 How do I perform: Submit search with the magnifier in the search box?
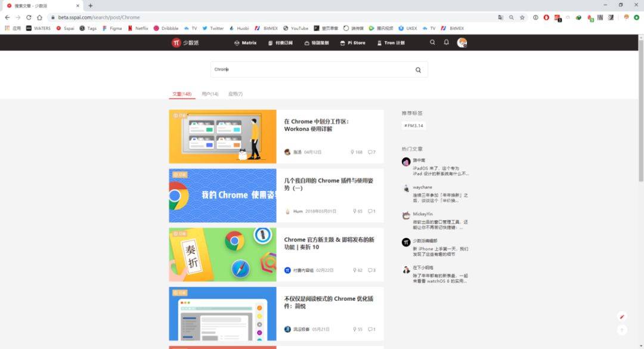[418, 70]
